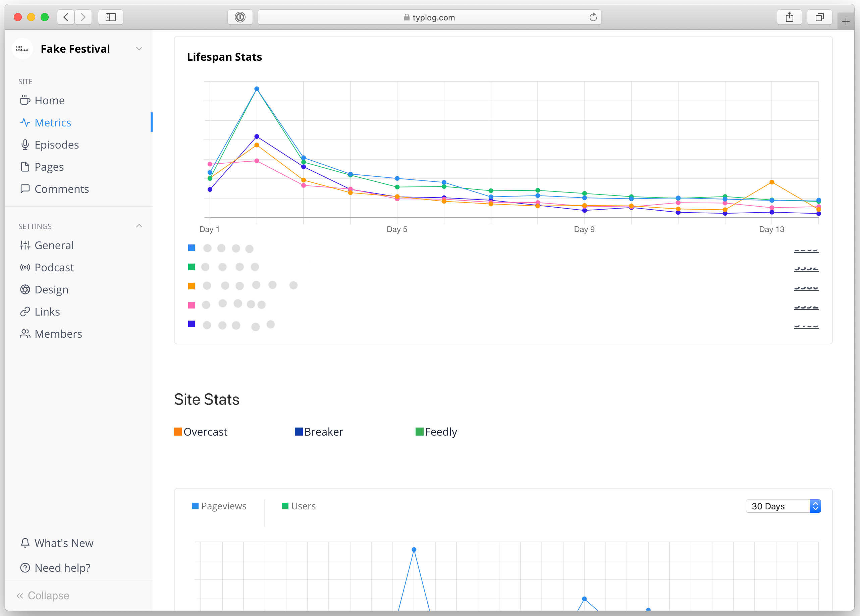This screenshot has width=860, height=616.
Task: Click the Comments speech bubble icon
Action: point(25,189)
